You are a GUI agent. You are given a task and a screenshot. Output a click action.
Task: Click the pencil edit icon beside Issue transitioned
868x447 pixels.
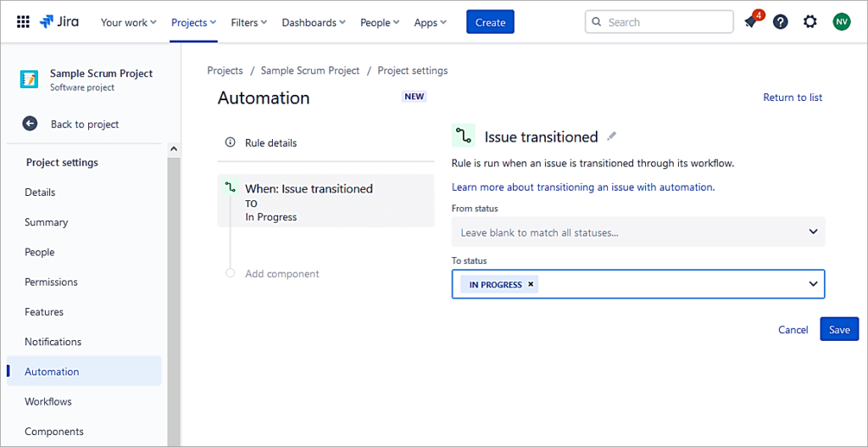click(x=612, y=137)
